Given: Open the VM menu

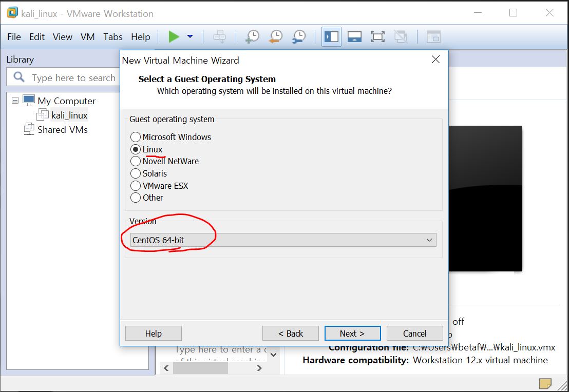Looking at the screenshot, I should click(x=87, y=36).
